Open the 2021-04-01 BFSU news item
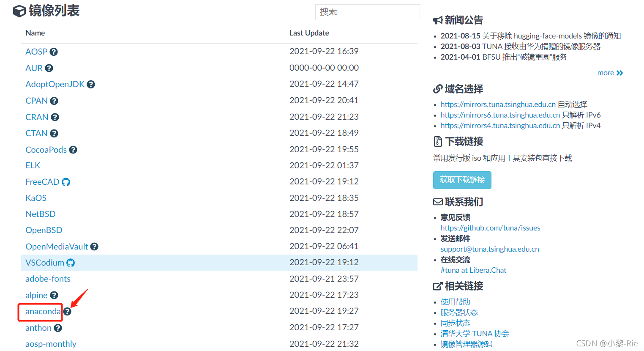This screenshot has height=351, width=644. [x=504, y=57]
